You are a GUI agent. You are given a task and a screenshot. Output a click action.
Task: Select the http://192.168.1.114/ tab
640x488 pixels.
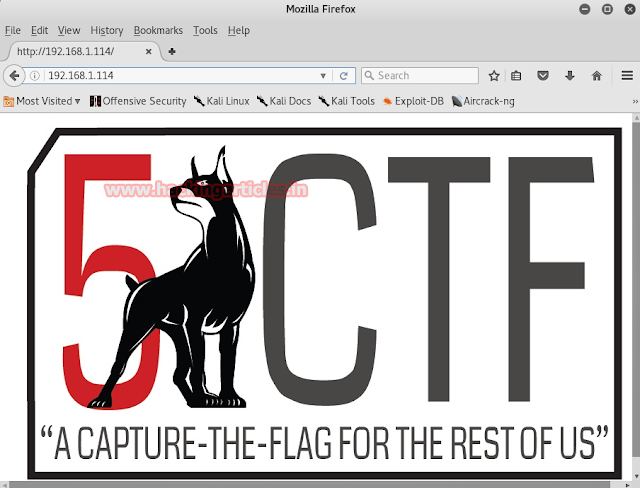[x=84, y=51]
